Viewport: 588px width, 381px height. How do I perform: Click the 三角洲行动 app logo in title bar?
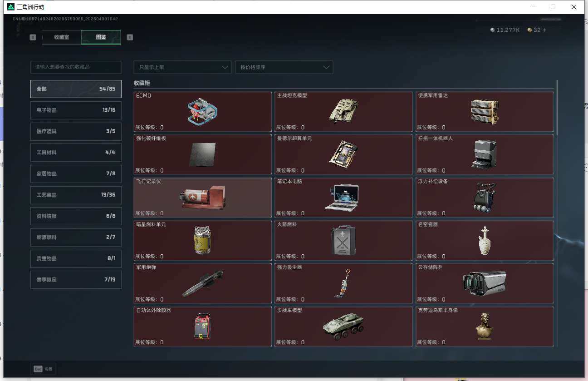[x=11, y=7]
